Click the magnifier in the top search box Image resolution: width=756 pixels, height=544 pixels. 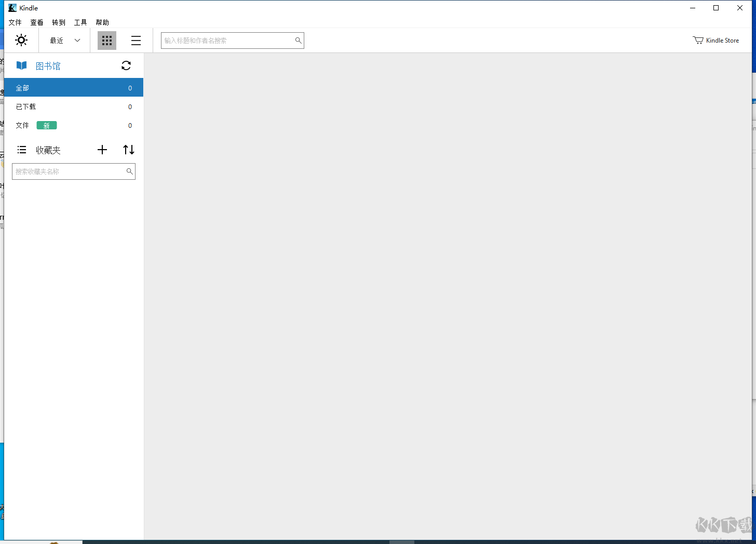click(x=298, y=41)
